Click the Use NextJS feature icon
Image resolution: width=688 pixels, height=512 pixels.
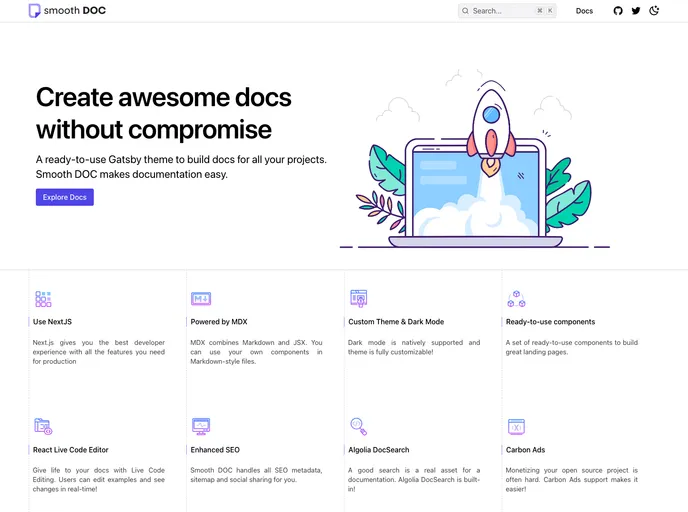coord(43,299)
